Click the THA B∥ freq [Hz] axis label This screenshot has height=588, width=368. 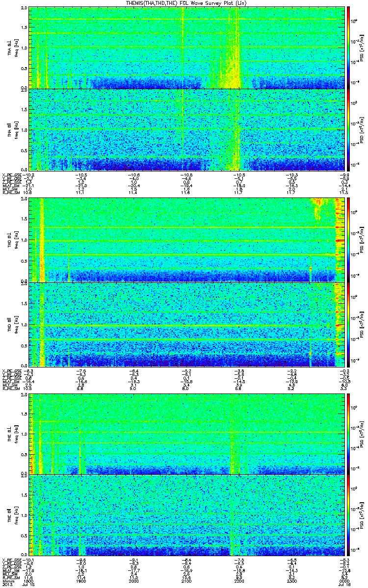[x=16, y=129]
